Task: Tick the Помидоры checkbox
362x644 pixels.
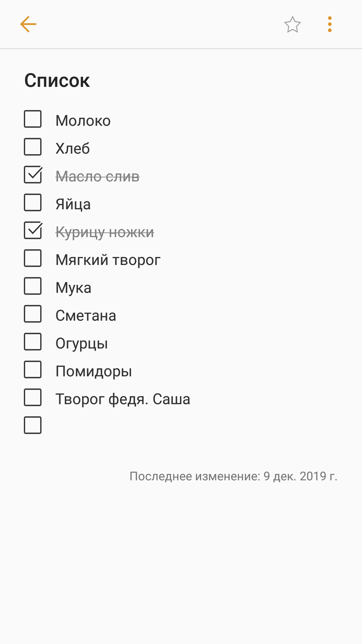Action: tap(33, 370)
